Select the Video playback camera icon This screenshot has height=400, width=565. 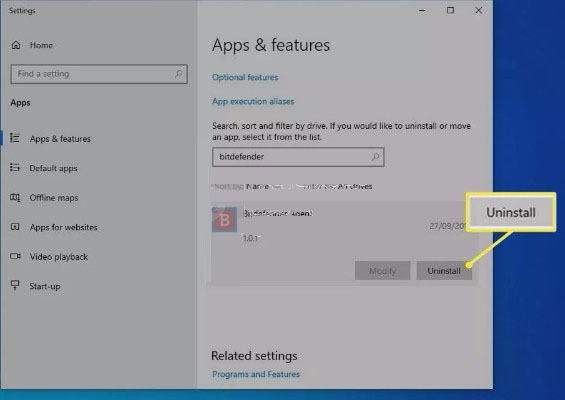tap(15, 256)
